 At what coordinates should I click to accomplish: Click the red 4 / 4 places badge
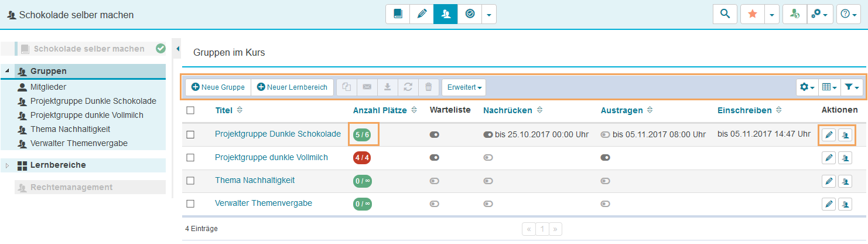(362, 157)
